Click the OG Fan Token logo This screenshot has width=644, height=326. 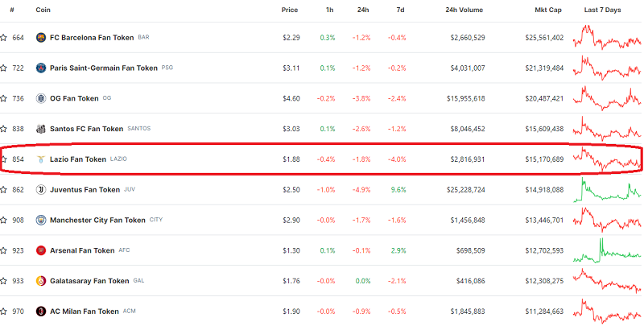click(41, 98)
